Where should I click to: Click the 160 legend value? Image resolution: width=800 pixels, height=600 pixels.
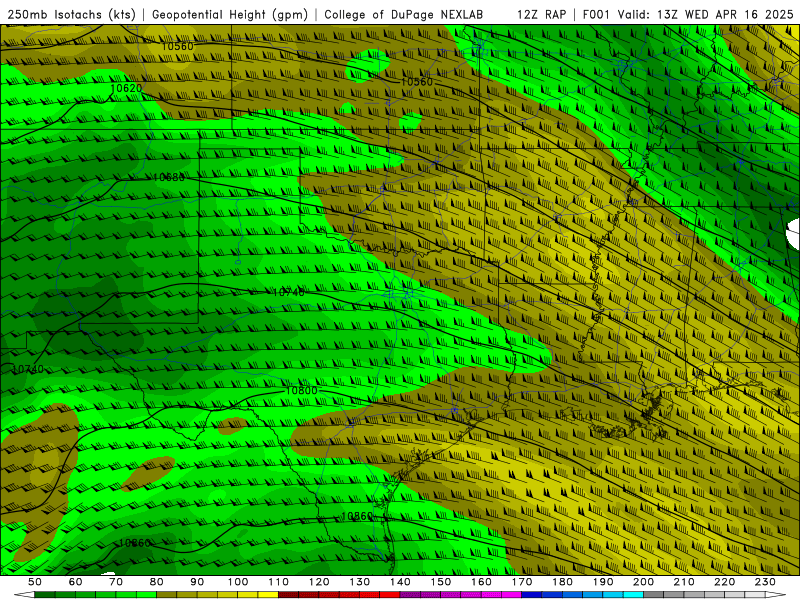pyautogui.click(x=481, y=582)
